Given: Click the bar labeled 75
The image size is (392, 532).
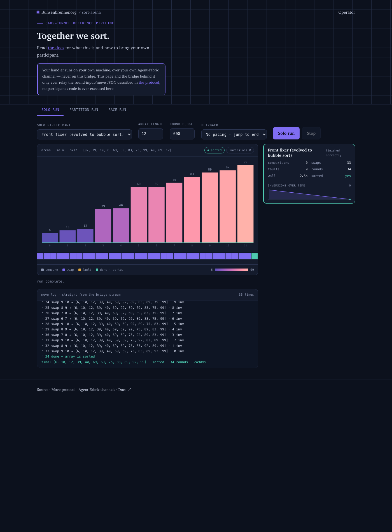Looking at the screenshot, I should (174, 213).
